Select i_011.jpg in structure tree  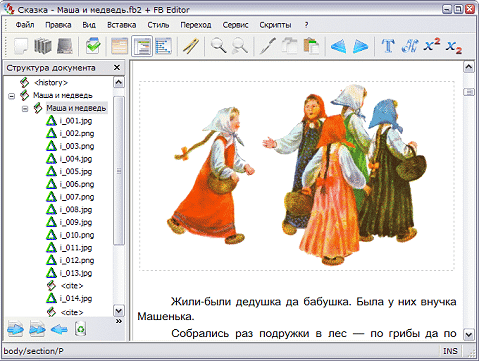pyautogui.click(x=76, y=247)
